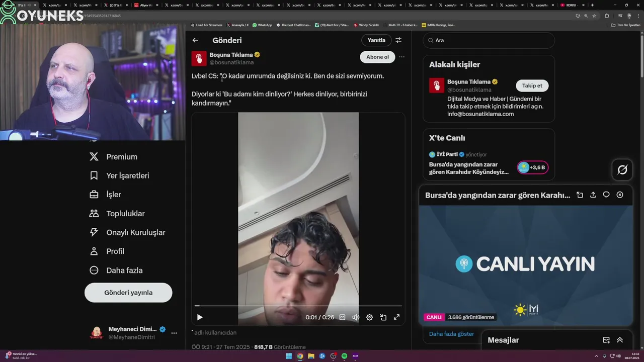The width and height of the screenshot is (644, 362).
Task: Open Chrome from the taskbar
Action: 300,356
